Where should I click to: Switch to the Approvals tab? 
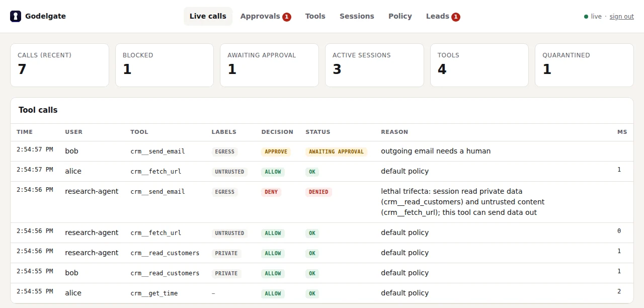(266, 16)
